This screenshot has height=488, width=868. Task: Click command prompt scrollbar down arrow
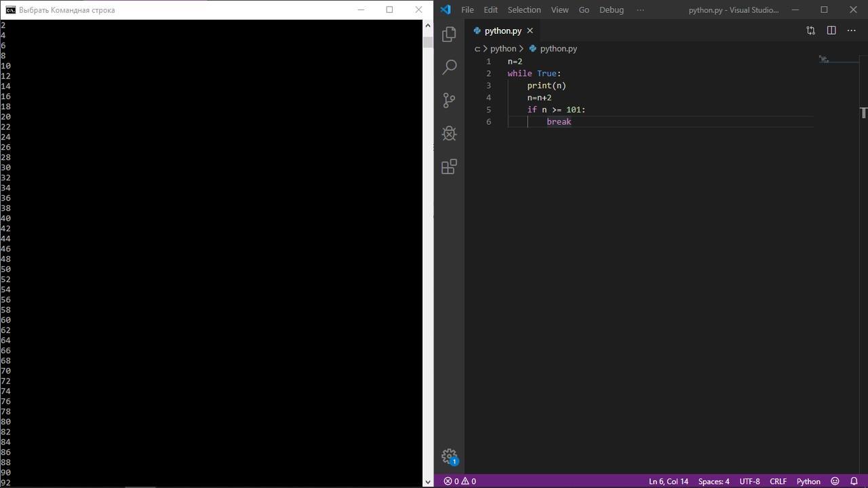tap(428, 482)
